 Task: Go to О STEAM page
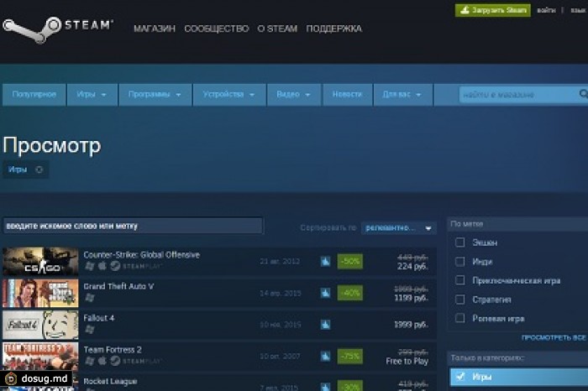point(277,29)
